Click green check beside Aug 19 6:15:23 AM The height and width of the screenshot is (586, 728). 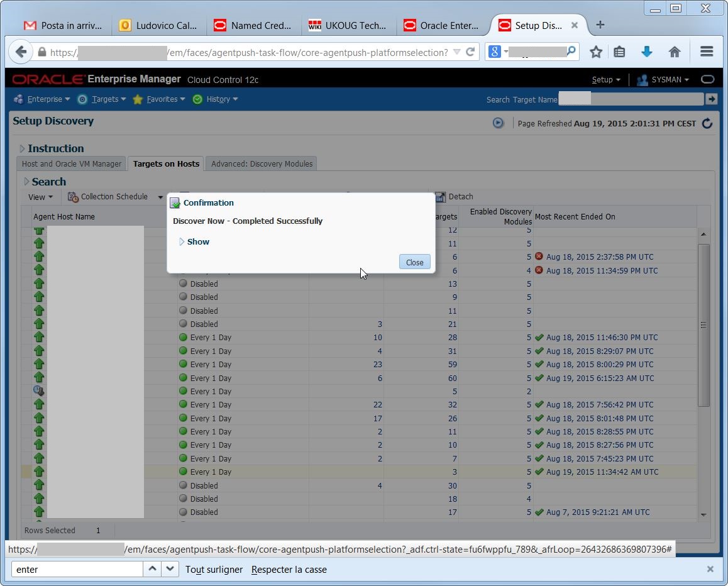[x=539, y=377]
